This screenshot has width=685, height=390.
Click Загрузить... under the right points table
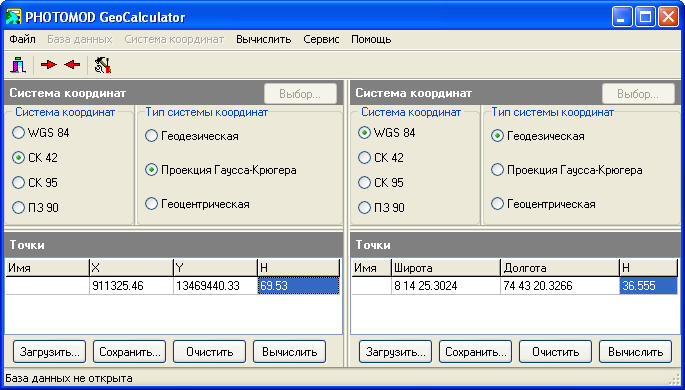click(395, 352)
